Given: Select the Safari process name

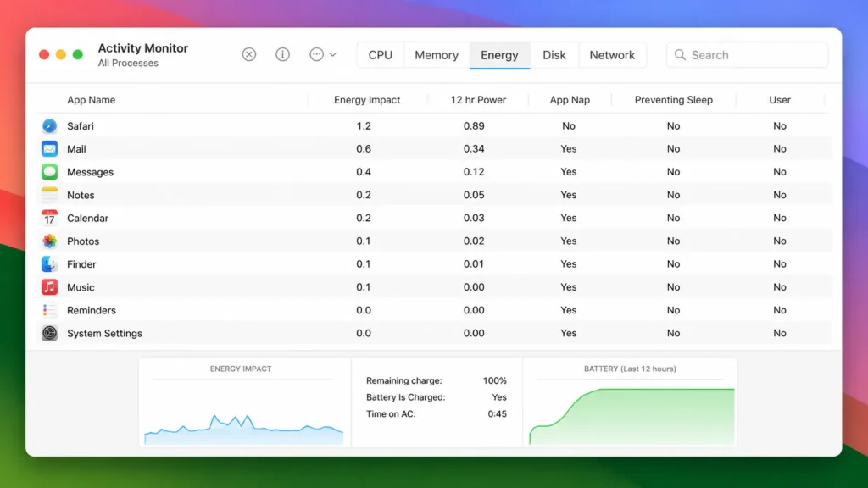Looking at the screenshot, I should click(81, 125).
